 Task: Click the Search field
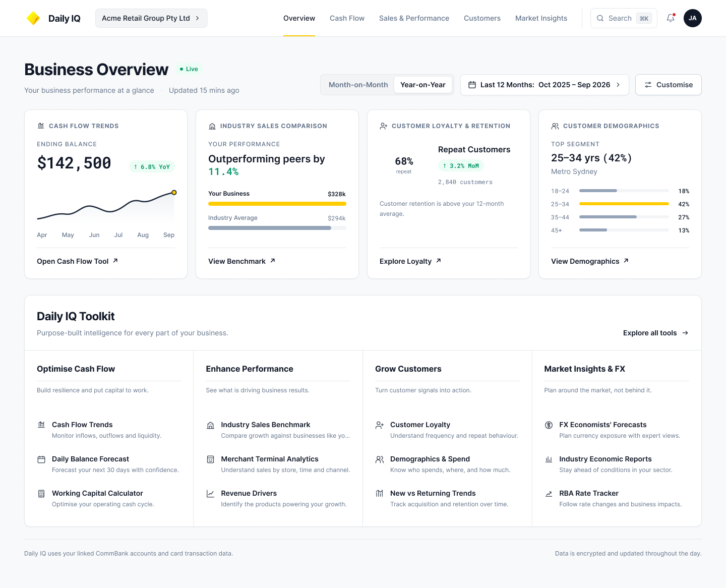tap(624, 18)
